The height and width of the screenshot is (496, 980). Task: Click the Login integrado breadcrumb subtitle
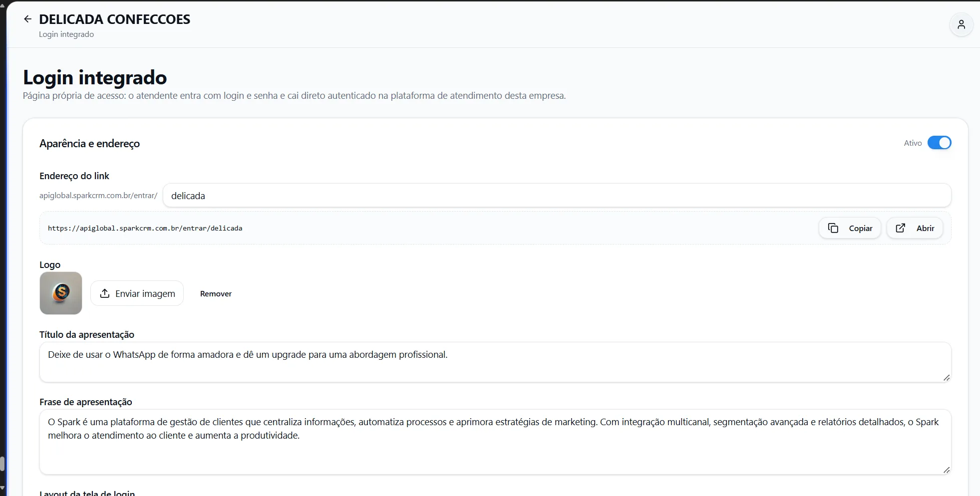(x=66, y=34)
